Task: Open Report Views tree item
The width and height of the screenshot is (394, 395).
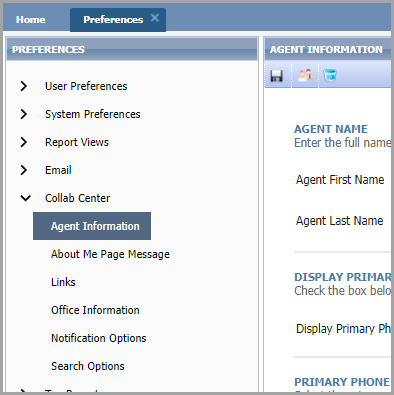Action: click(x=77, y=142)
